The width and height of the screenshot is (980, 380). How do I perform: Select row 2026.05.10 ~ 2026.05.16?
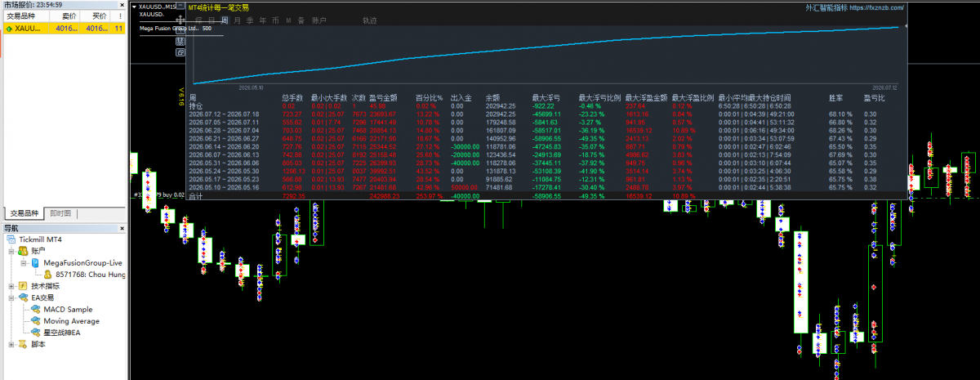547,187
